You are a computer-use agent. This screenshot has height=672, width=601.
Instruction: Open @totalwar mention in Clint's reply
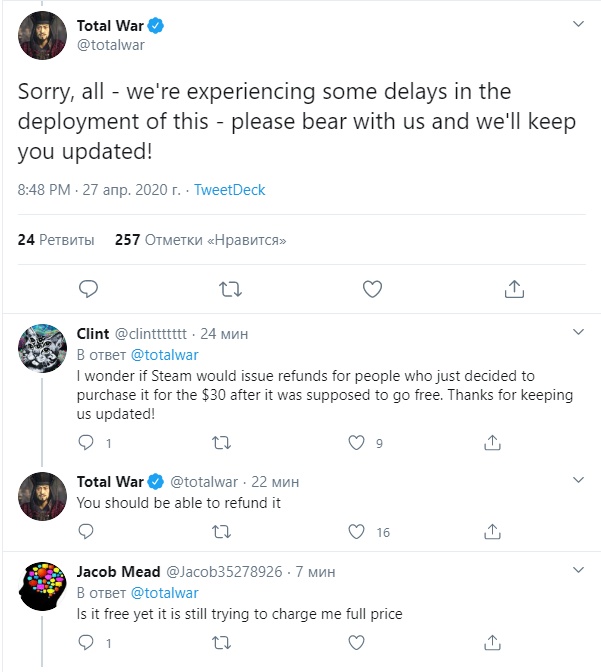click(x=165, y=354)
